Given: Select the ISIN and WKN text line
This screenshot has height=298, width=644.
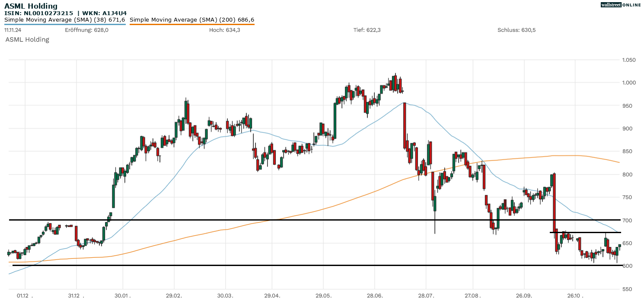Looking at the screenshot, I should pyautogui.click(x=65, y=13).
